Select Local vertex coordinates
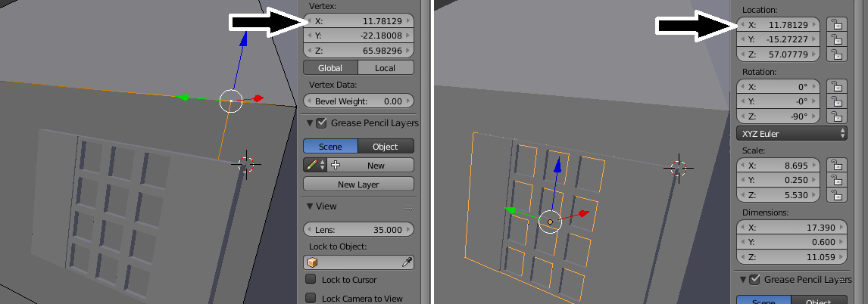This screenshot has width=868, height=304. (x=386, y=68)
